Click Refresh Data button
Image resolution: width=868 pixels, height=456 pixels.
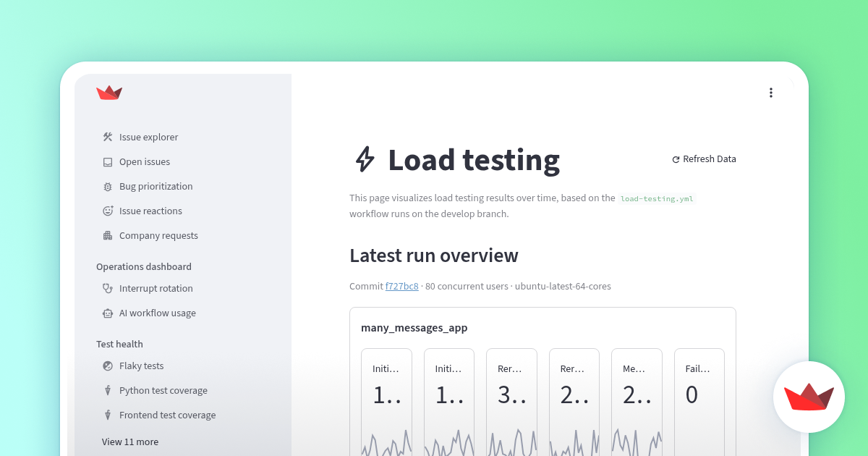[704, 159]
